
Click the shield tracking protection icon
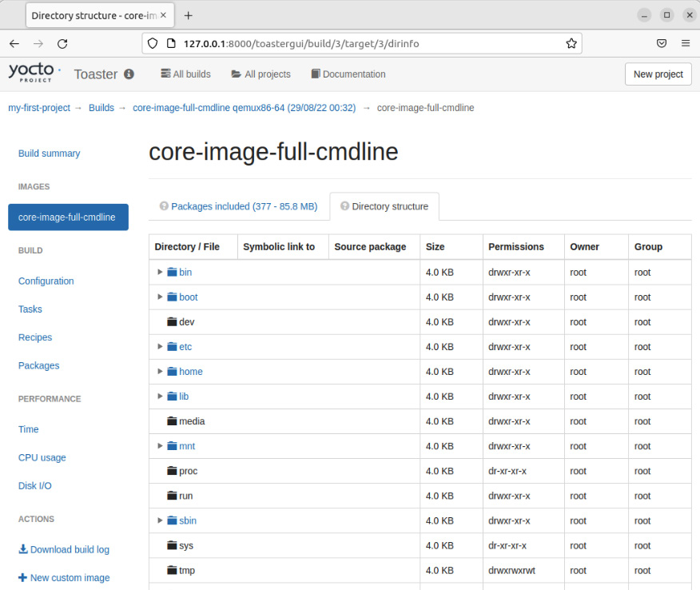point(153,44)
